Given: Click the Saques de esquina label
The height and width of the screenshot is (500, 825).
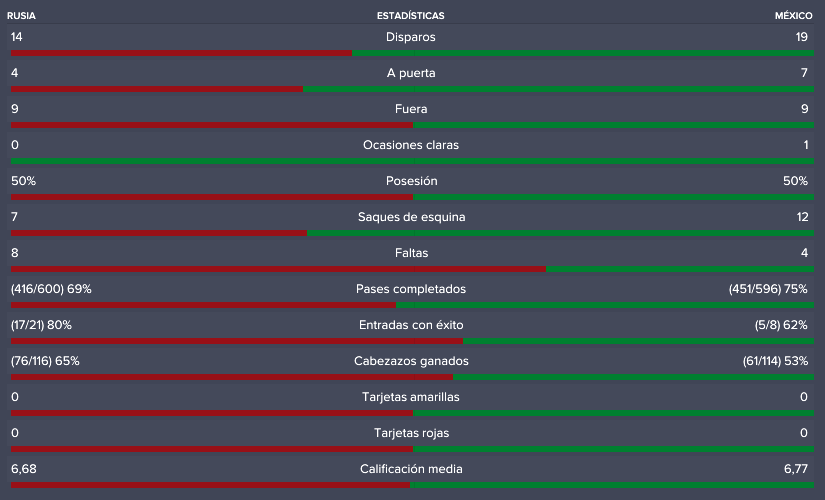Looking at the screenshot, I should 411,217.
